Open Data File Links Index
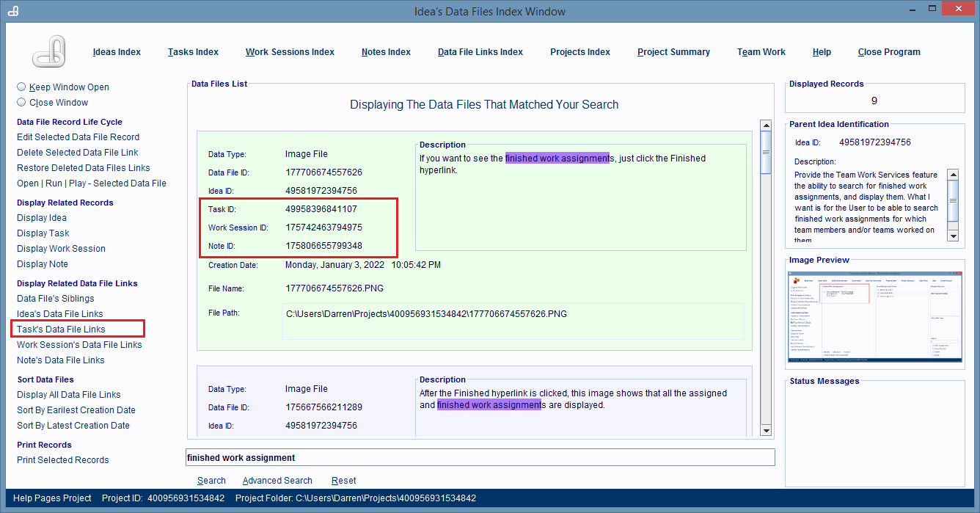Viewport: 980px width, 513px height. point(480,52)
